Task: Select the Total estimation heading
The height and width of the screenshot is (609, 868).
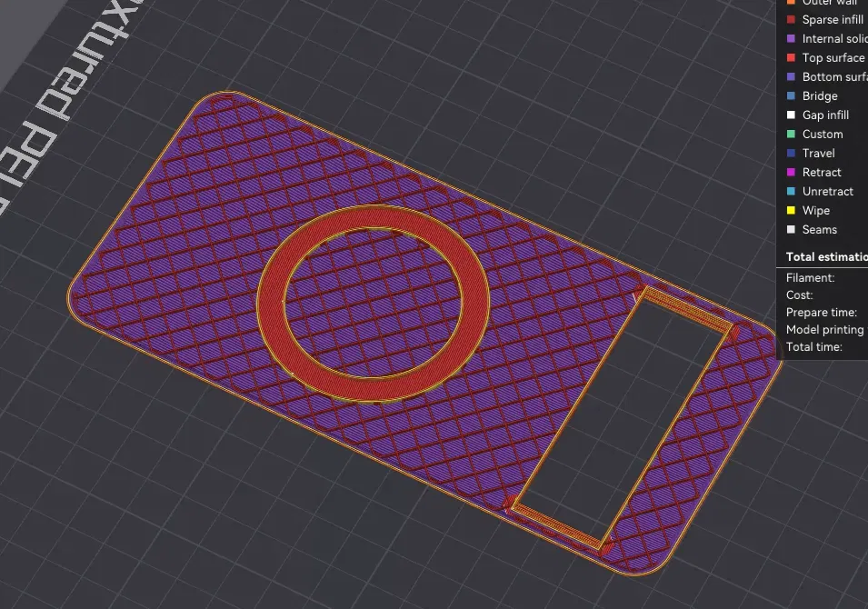Action: (826, 257)
